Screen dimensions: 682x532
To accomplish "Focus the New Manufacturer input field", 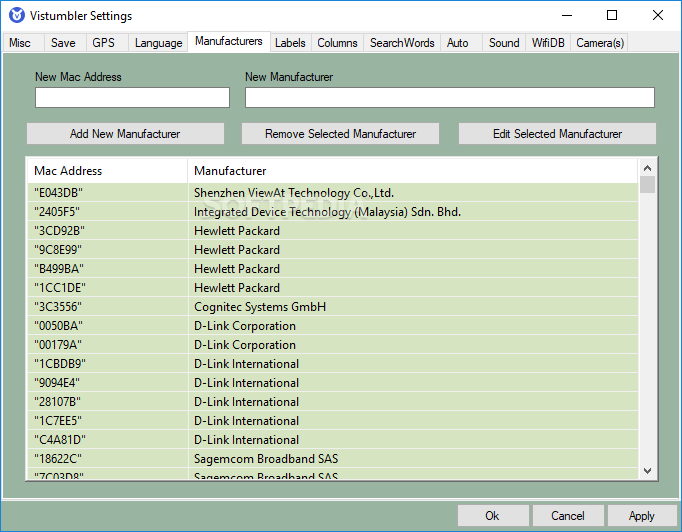I will [x=450, y=97].
